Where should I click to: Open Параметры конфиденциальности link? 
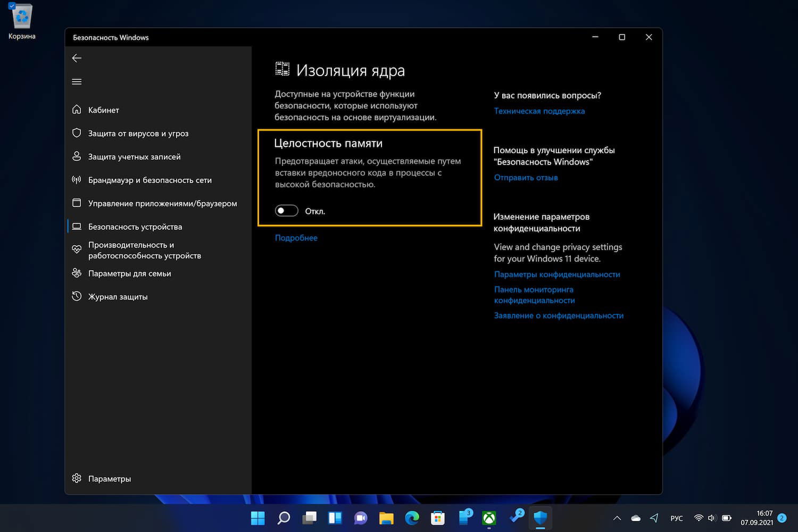pos(557,275)
